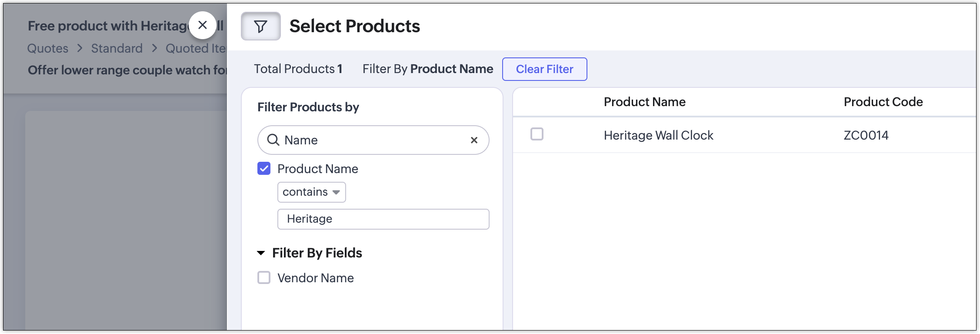Open the Quoted Items breadcrumb

[x=196, y=48]
